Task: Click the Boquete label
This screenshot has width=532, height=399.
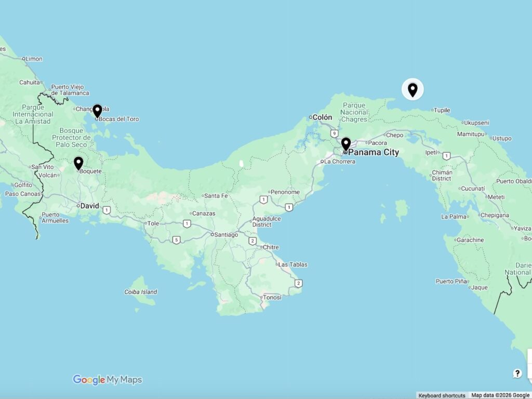Action: click(90, 171)
